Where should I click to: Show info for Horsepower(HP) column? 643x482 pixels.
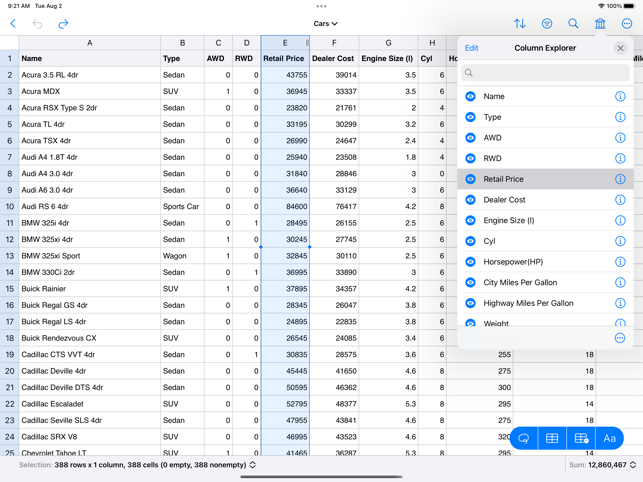tap(620, 262)
